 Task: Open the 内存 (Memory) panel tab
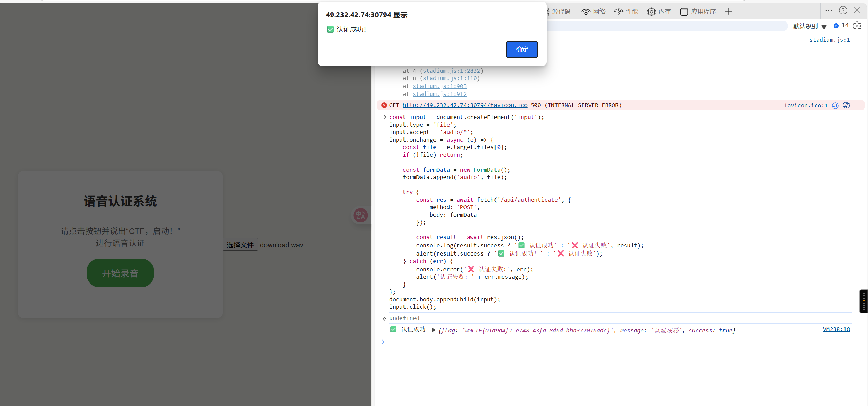point(659,12)
